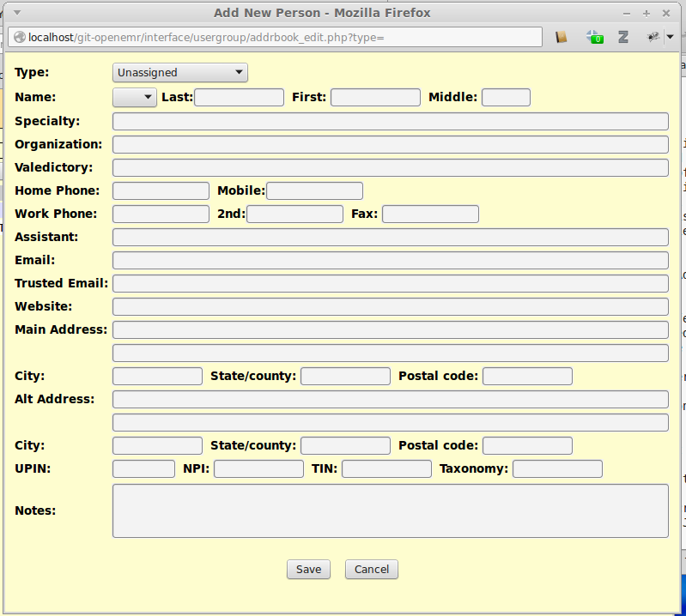Open the name title dropdown
The height and width of the screenshot is (616, 686).
(x=134, y=97)
